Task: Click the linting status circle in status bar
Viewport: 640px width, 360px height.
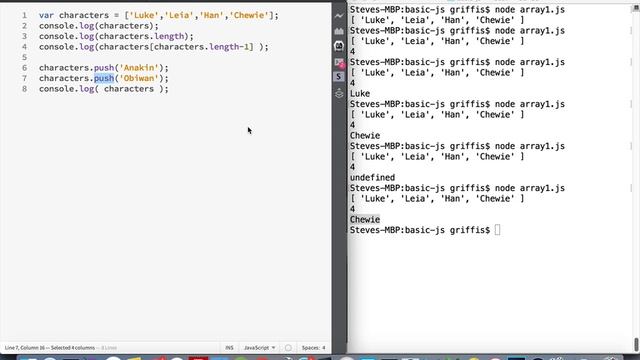Action: 288,348
